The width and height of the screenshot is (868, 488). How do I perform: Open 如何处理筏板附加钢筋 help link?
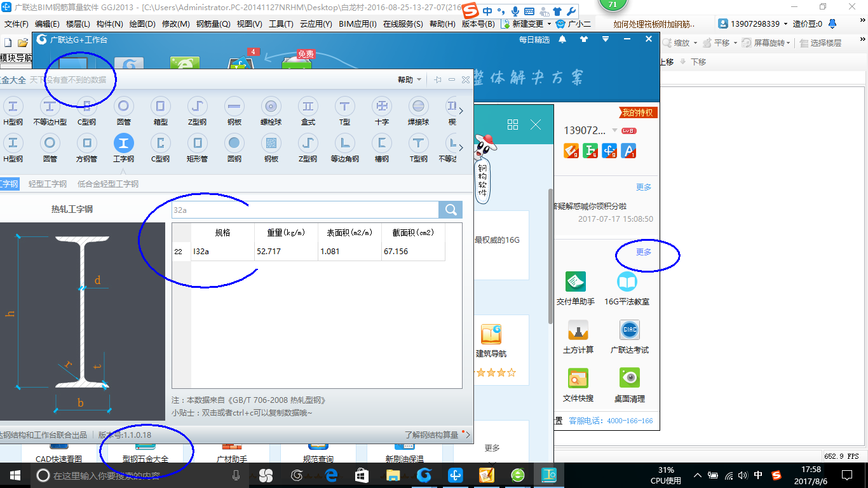coord(654,24)
